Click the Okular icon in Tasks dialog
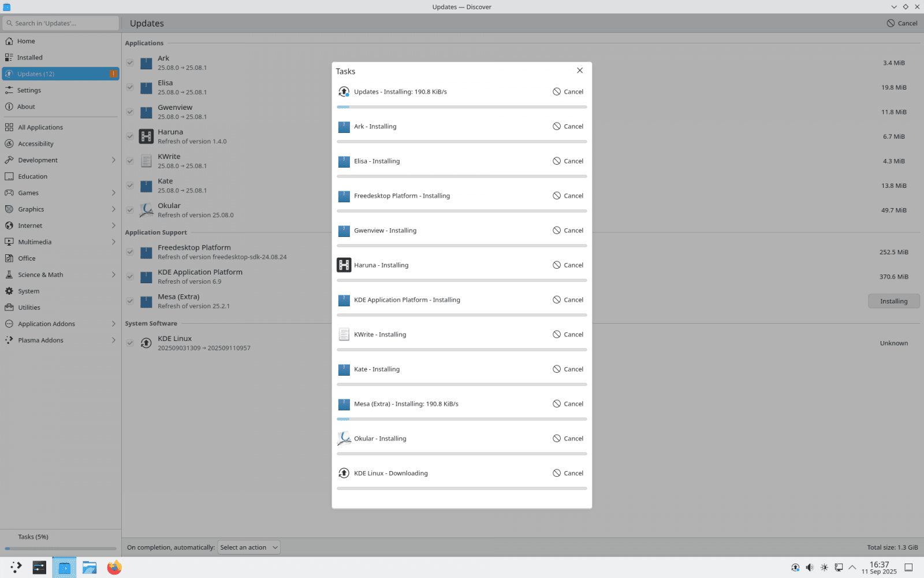 [344, 439]
